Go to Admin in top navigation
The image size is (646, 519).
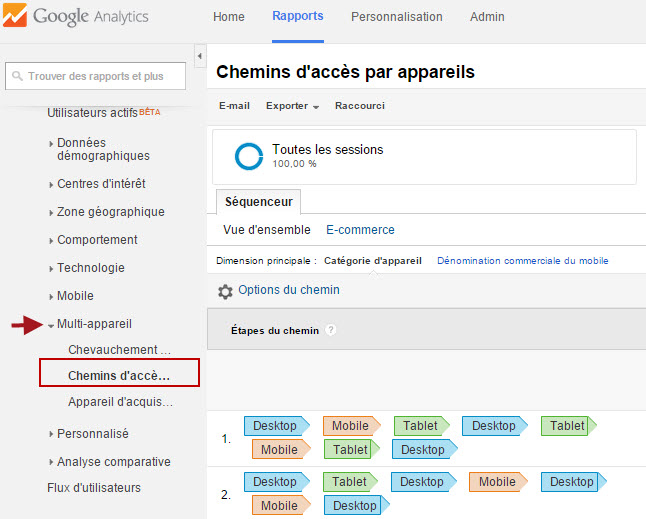click(487, 17)
